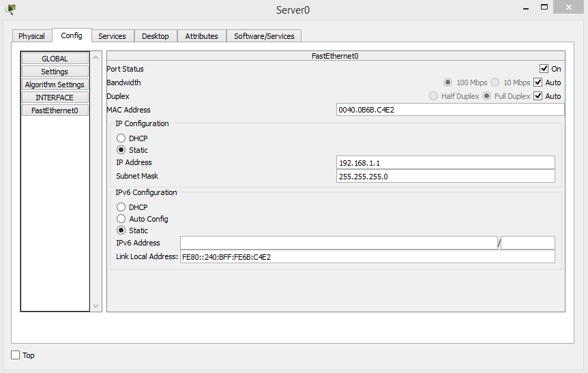Image resolution: width=588 pixels, height=373 pixels.
Task: Click the Duplex label
Action: click(118, 96)
